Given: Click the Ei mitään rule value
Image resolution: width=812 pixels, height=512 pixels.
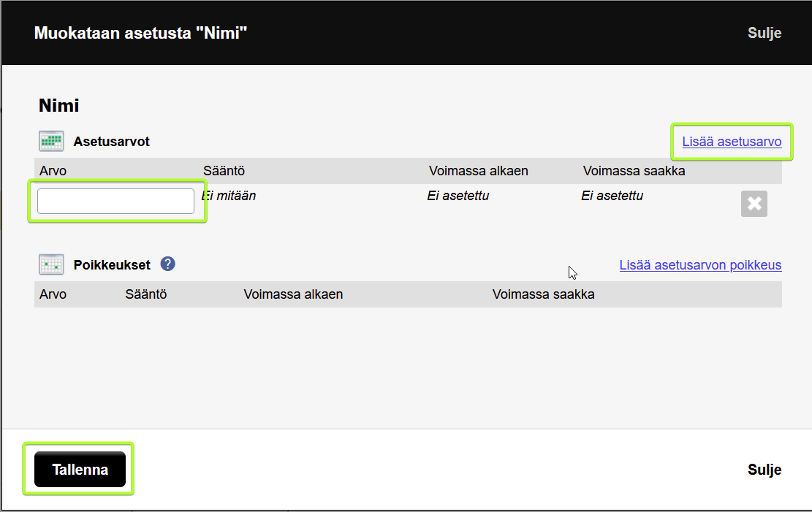Looking at the screenshot, I should 228,196.
